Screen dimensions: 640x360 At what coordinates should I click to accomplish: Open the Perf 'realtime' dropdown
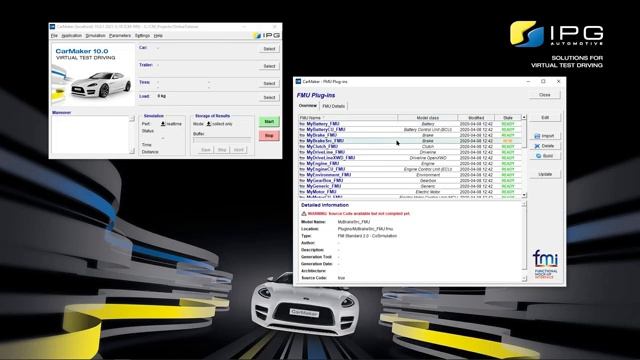click(x=171, y=124)
